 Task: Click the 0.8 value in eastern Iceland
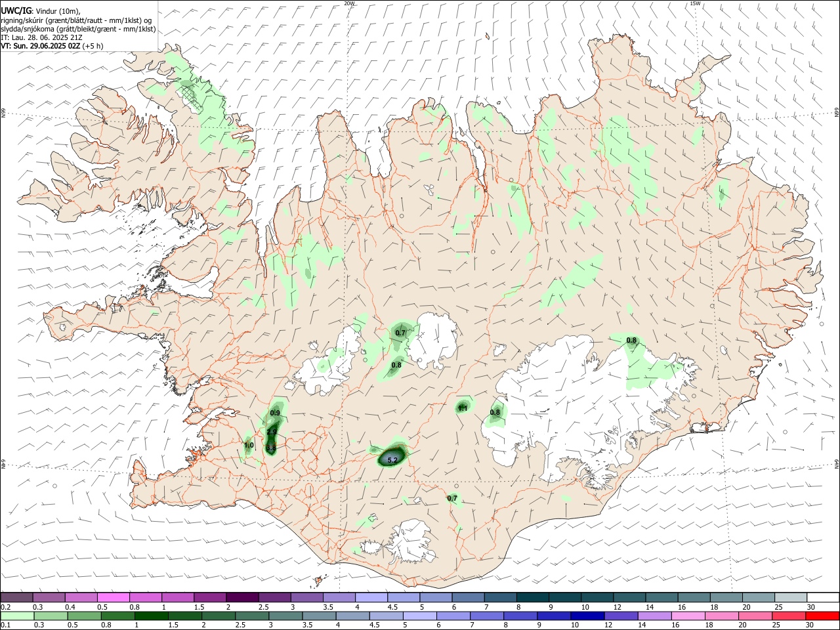pos(631,340)
